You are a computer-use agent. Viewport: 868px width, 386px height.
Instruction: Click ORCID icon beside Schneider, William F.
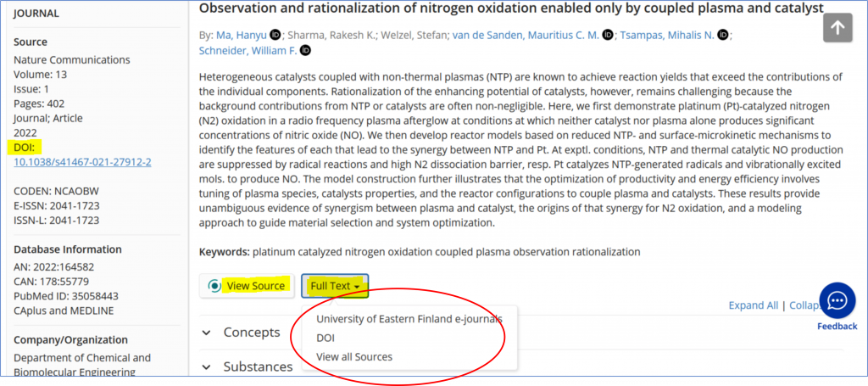(x=305, y=51)
